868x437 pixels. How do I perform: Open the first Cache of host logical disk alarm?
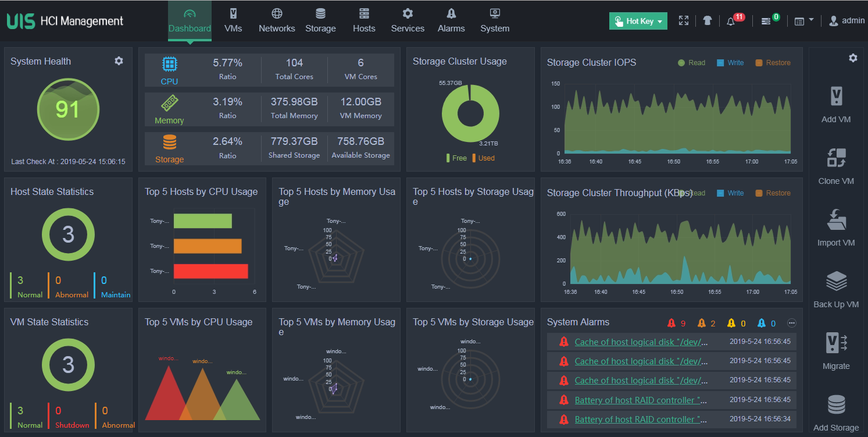tap(641, 342)
